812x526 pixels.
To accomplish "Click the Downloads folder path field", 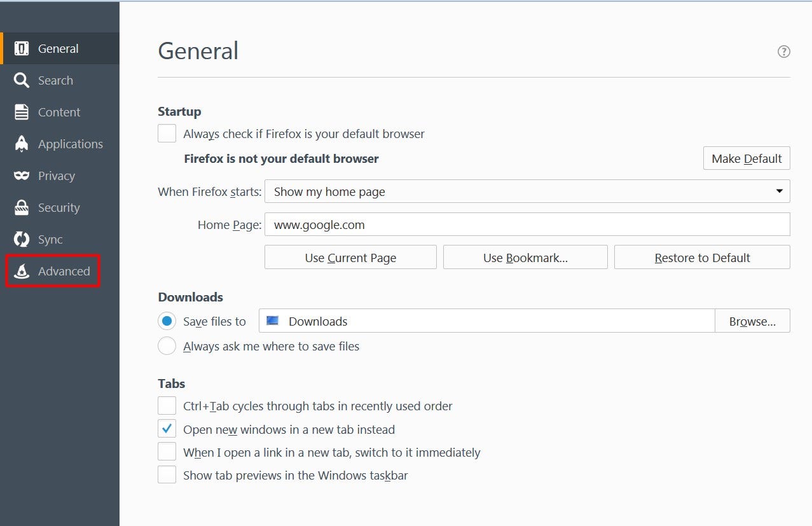I will [487, 321].
